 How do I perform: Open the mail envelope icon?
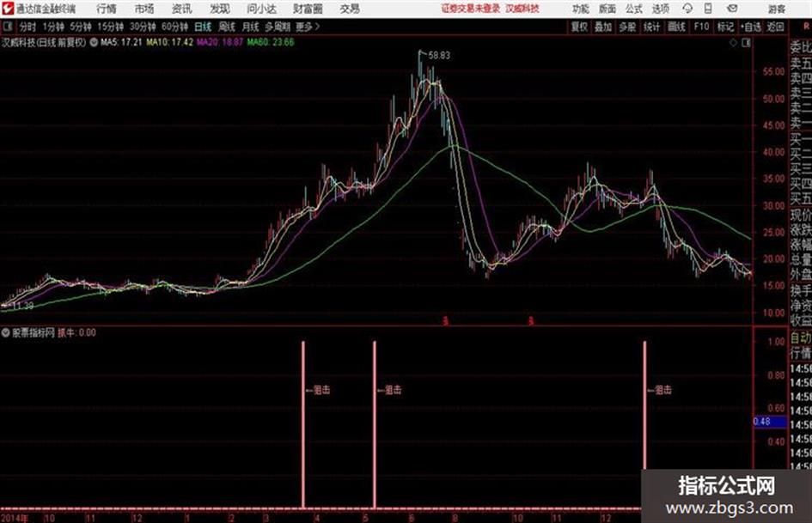coord(732,9)
